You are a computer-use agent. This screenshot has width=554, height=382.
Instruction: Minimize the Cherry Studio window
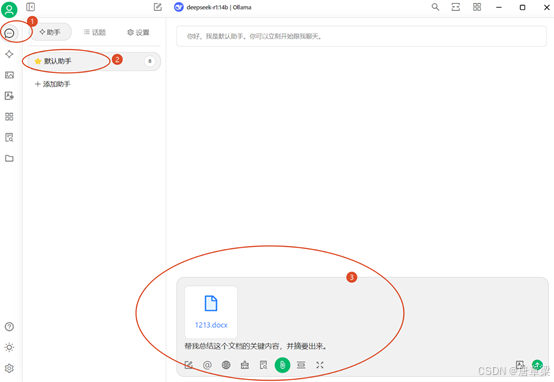[499, 7]
